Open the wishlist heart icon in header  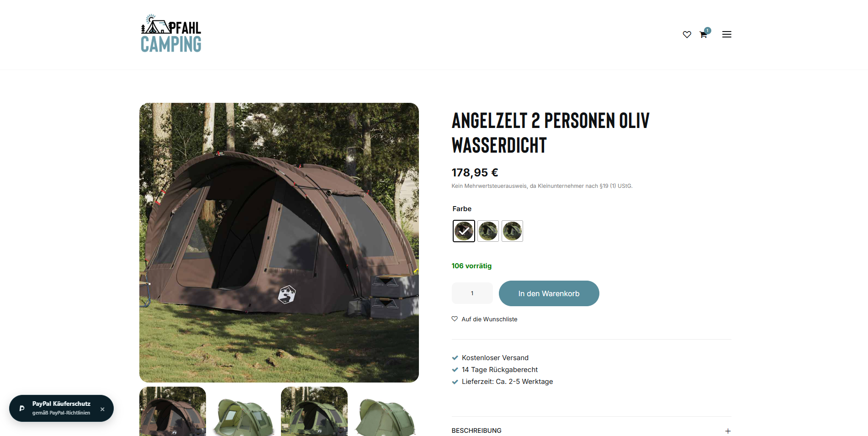pyautogui.click(x=687, y=35)
